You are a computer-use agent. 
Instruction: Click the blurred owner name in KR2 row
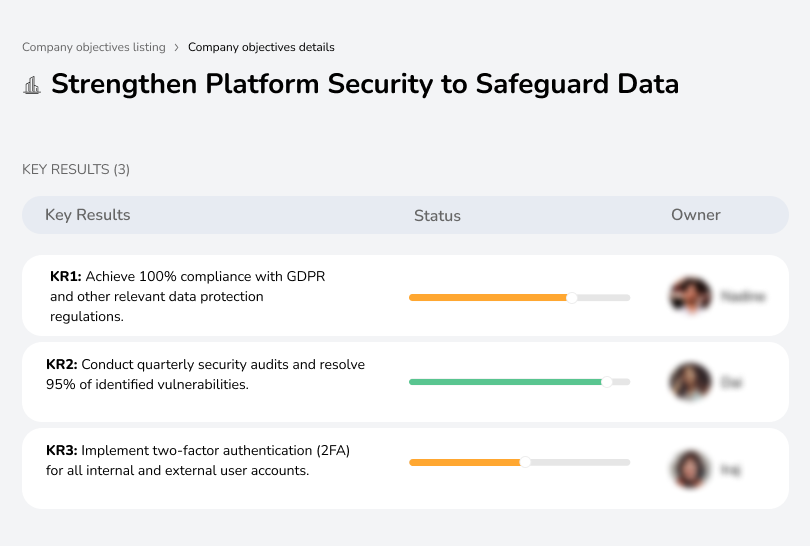(731, 383)
